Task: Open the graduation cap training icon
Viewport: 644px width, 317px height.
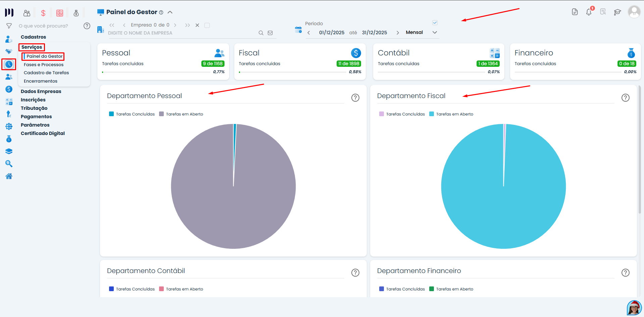Action: pos(617,12)
